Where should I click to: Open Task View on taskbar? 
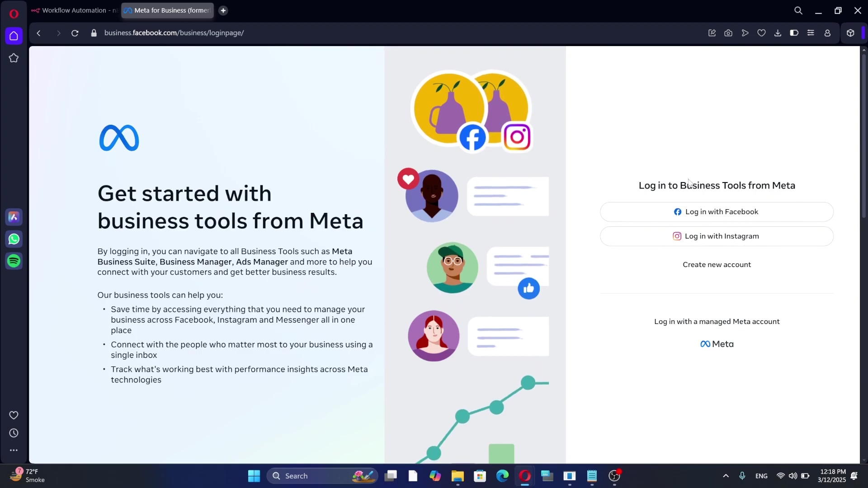pos(391,476)
